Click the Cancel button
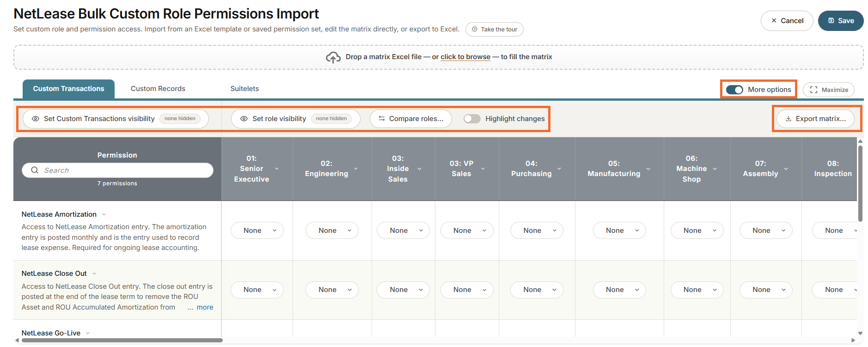The image size is (868, 347). [787, 21]
